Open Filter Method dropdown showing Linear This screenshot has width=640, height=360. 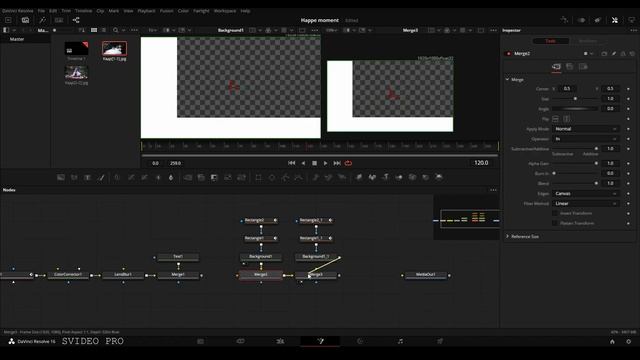pyautogui.click(x=585, y=203)
